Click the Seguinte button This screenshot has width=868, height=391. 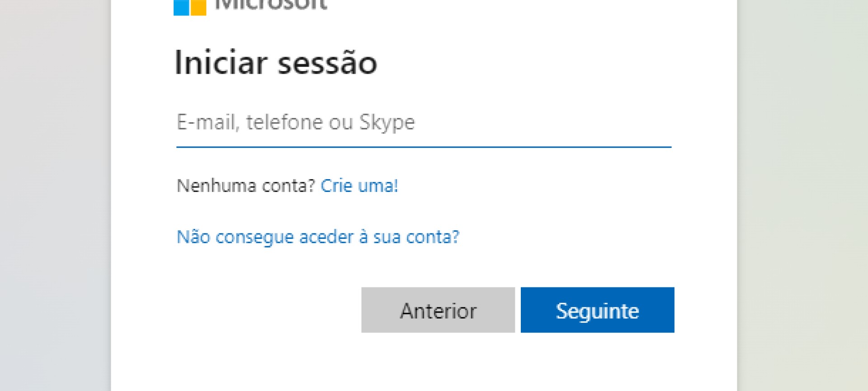[597, 310]
